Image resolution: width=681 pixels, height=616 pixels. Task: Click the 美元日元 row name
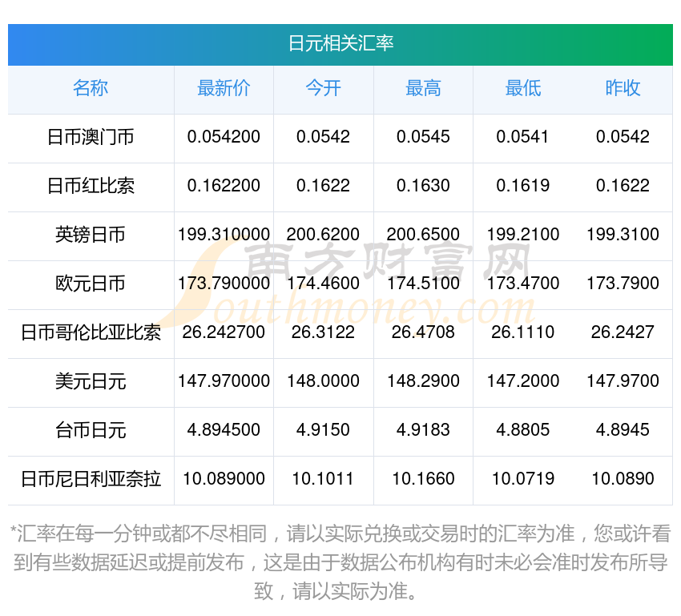click(x=91, y=381)
